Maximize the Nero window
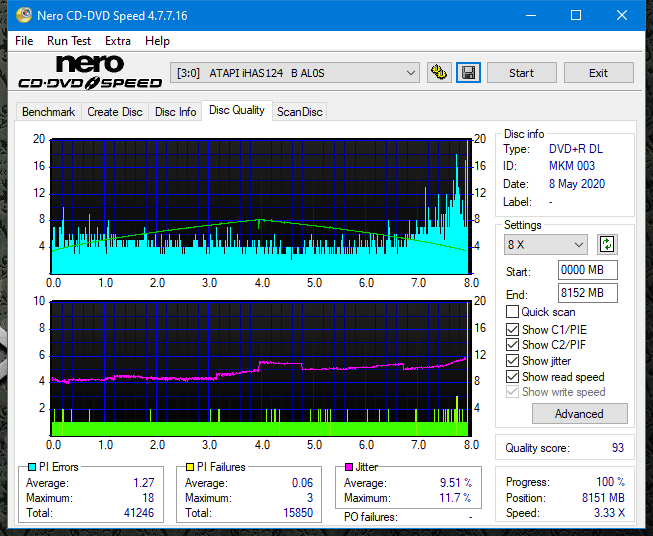653x536 pixels. click(576, 15)
